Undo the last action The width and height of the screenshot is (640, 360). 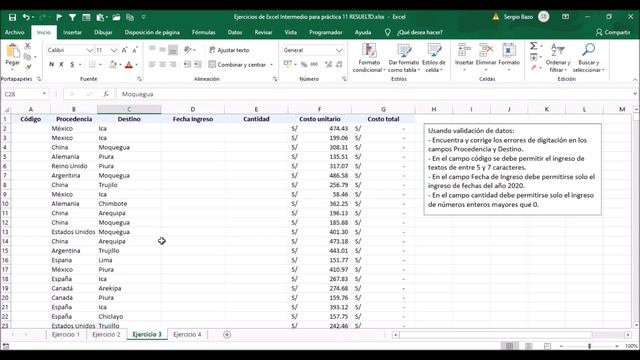click(x=26, y=17)
